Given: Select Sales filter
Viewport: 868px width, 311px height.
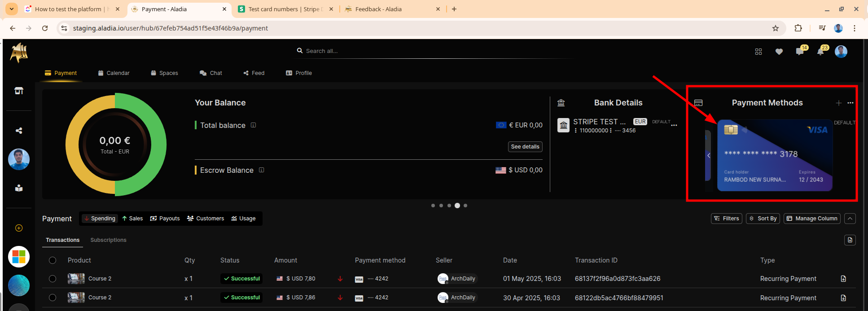Looking at the screenshot, I should click(x=132, y=219).
